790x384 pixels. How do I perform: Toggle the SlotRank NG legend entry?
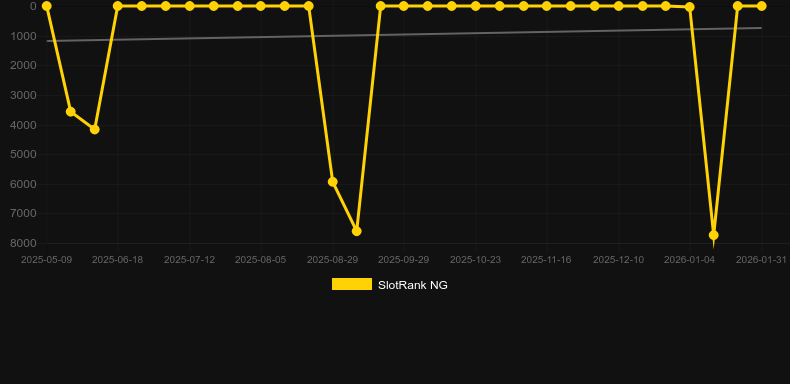point(389,285)
